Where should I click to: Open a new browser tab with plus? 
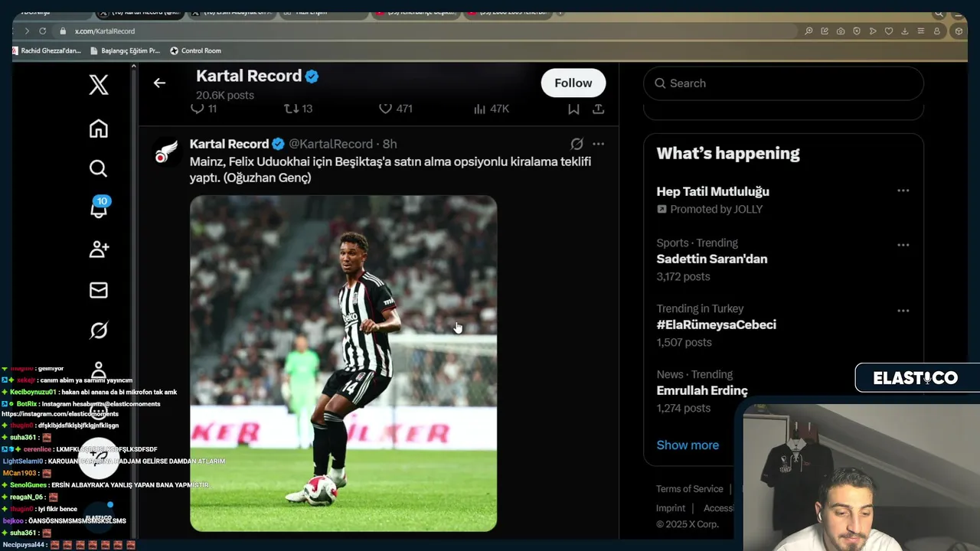pyautogui.click(x=560, y=12)
